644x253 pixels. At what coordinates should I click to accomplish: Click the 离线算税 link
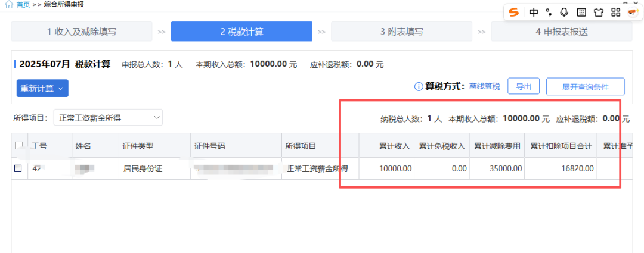point(484,87)
